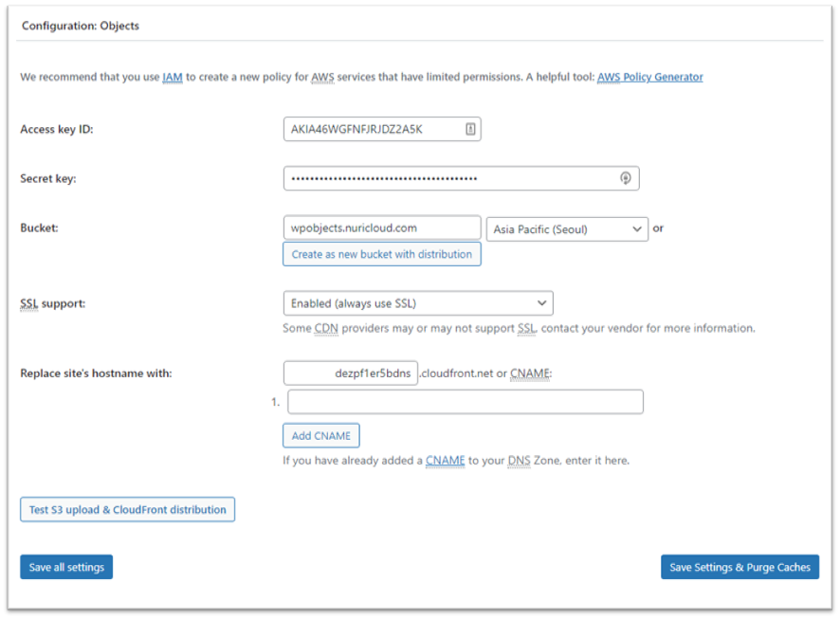Click the cloudfront.net hostname prefix field
This screenshot has height=619, width=840.
350,373
